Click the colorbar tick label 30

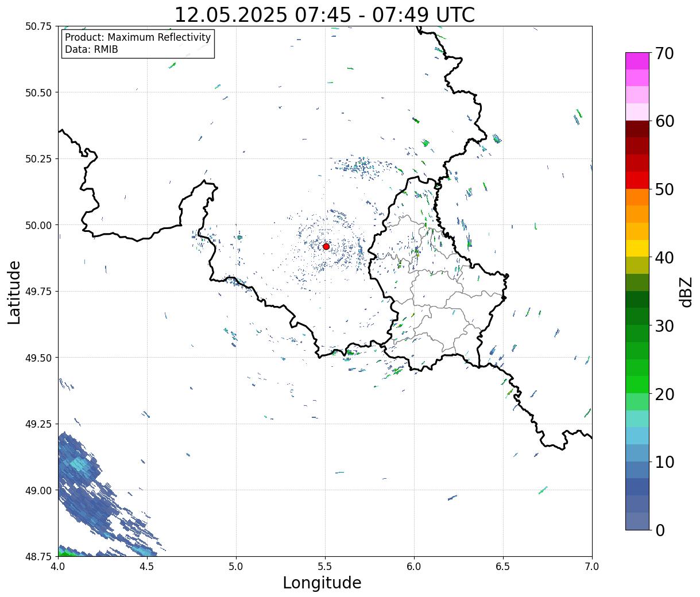point(665,326)
